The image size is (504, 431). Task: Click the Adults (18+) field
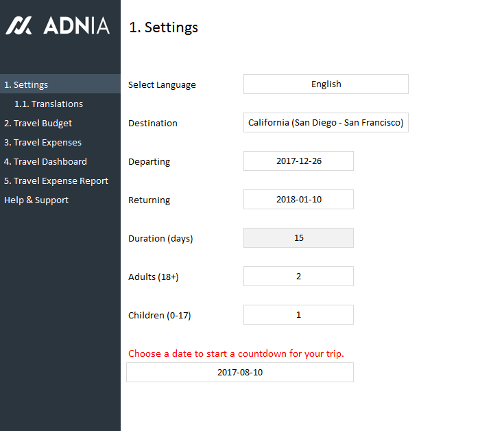298,277
